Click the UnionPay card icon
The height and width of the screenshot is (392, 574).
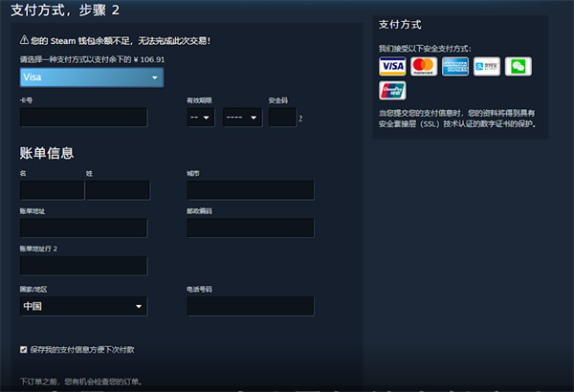pos(392,91)
